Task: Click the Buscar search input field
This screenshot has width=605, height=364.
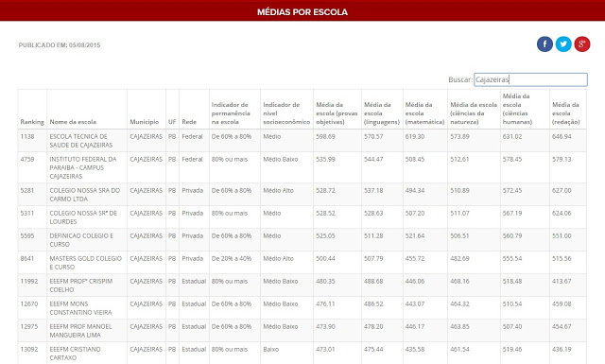Action: coord(530,79)
